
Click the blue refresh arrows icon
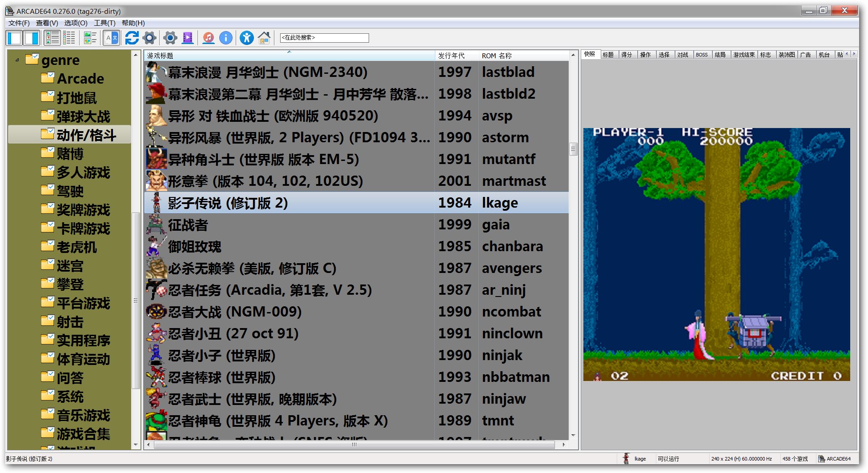(x=132, y=38)
